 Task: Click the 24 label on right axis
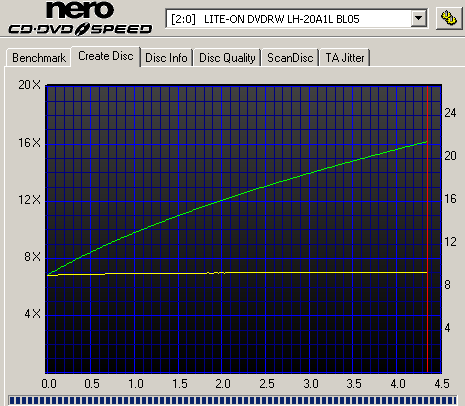[450, 113]
